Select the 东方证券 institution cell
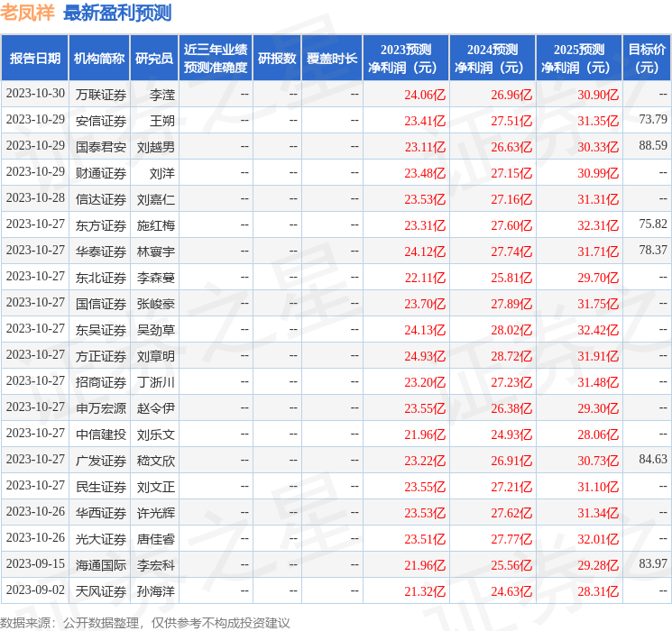Screen dimensions: 672x631 101,225
